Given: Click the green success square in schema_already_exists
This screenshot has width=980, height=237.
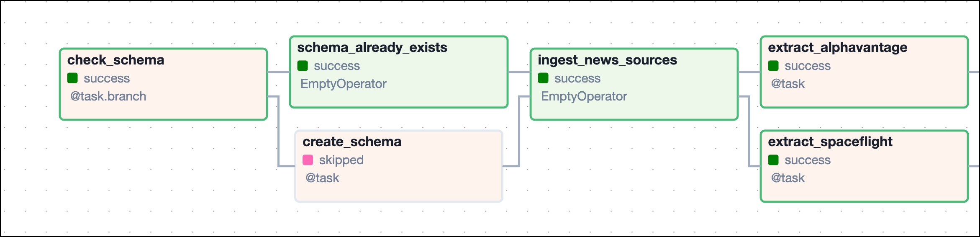Looking at the screenshot, I should (303, 66).
